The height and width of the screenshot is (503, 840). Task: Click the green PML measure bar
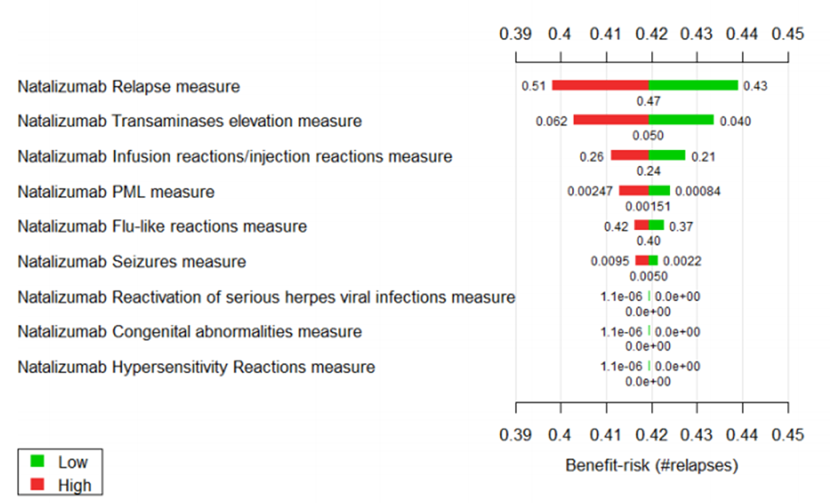pos(660,190)
